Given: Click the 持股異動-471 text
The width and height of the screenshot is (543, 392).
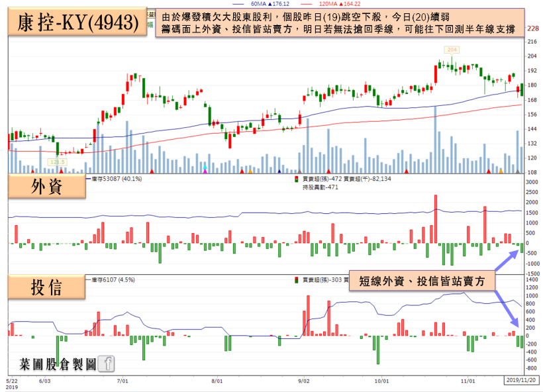Looking at the screenshot, I should (x=321, y=187).
